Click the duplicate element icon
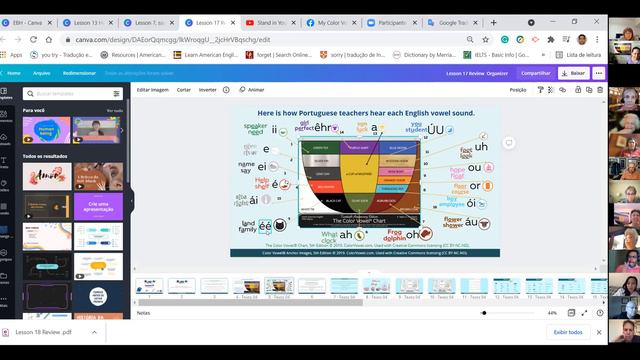The image size is (640, 360). (x=589, y=90)
